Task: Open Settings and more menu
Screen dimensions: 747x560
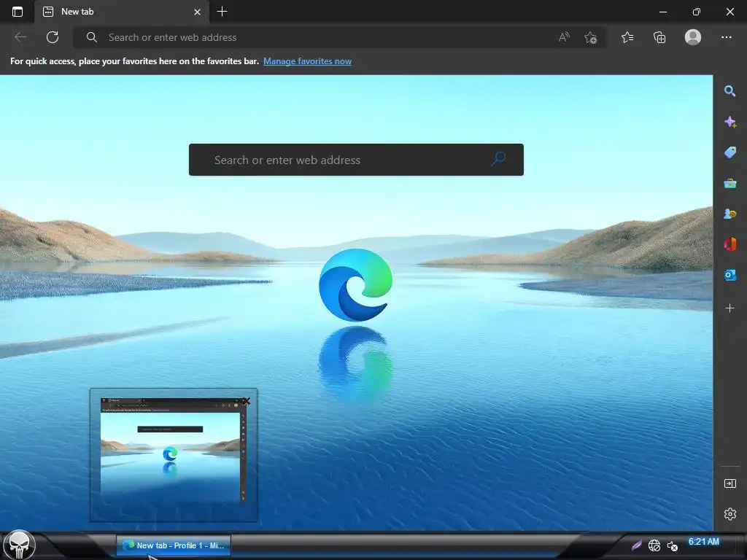Action: 726,37
